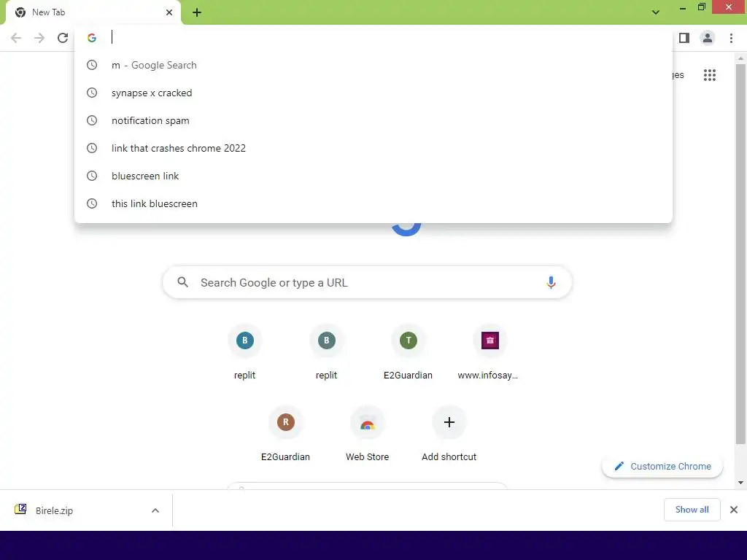Viewport: 747px width, 560px height.
Task: Close the New Tab tab
Action: click(x=169, y=12)
